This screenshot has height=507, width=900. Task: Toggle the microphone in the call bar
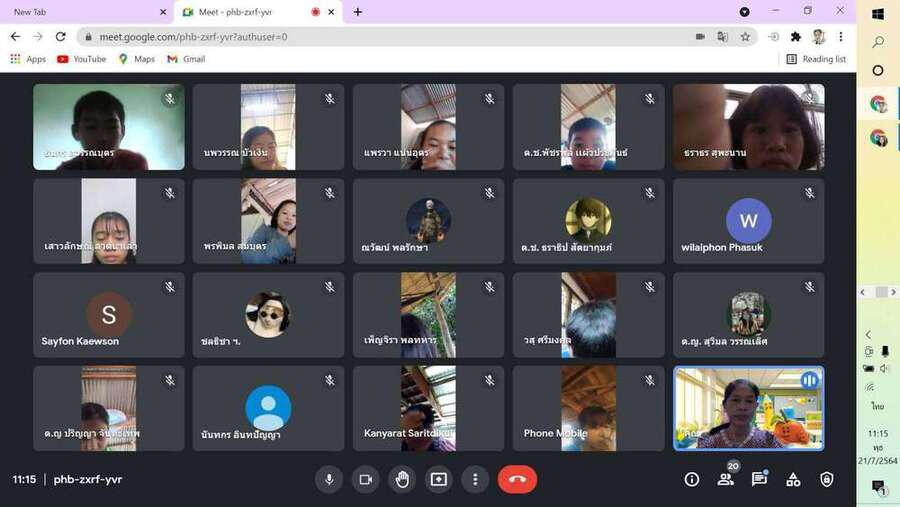(328, 479)
